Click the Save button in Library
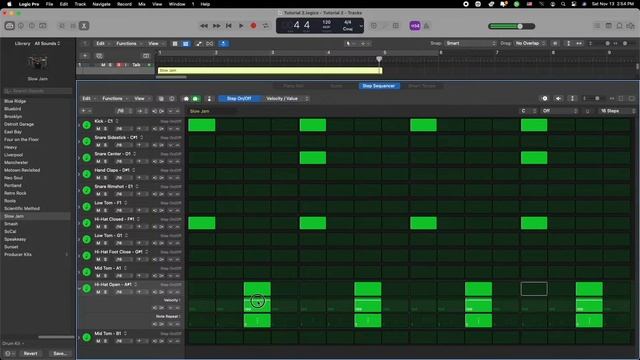640x360 pixels. click(x=60, y=353)
